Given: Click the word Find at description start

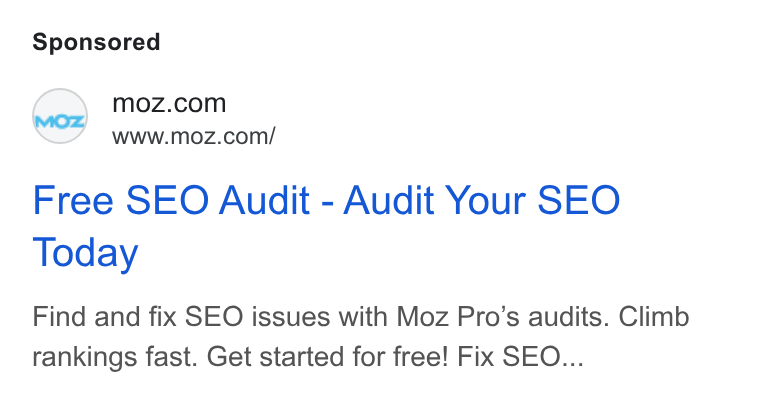Looking at the screenshot, I should pos(60,317).
